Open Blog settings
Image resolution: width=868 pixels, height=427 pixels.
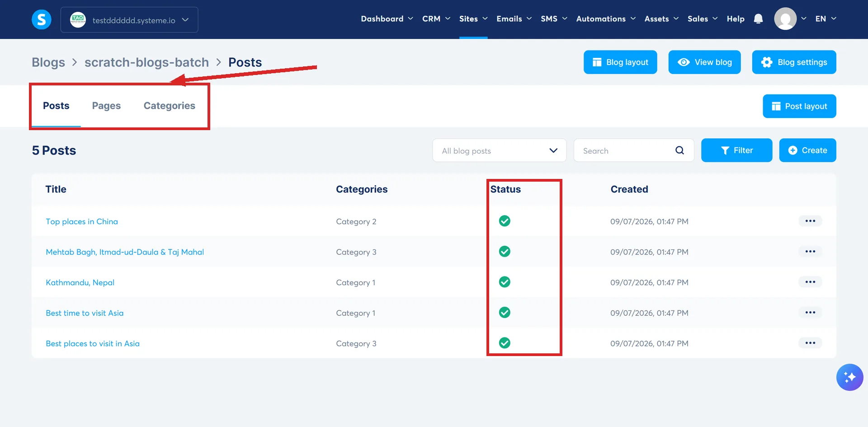794,62
